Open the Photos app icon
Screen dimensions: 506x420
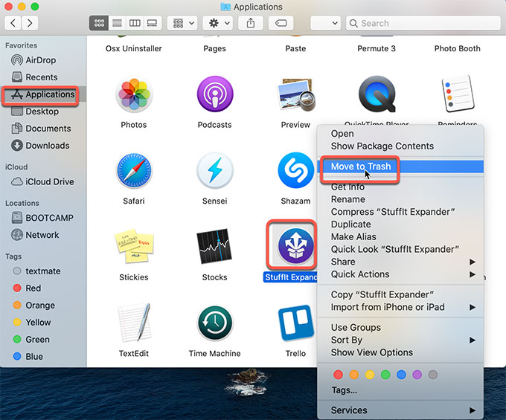click(134, 94)
